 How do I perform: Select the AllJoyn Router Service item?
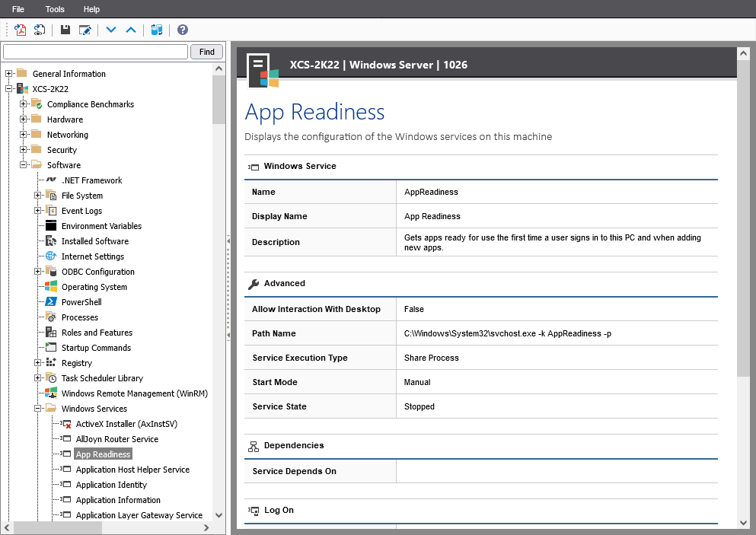tap(117, 439)
